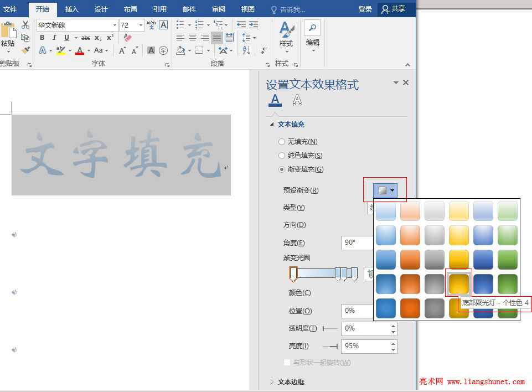Viewport: 532px width, 392px height.
Task: Align paragraph text to the left
Action: click(x=180, y=38)
